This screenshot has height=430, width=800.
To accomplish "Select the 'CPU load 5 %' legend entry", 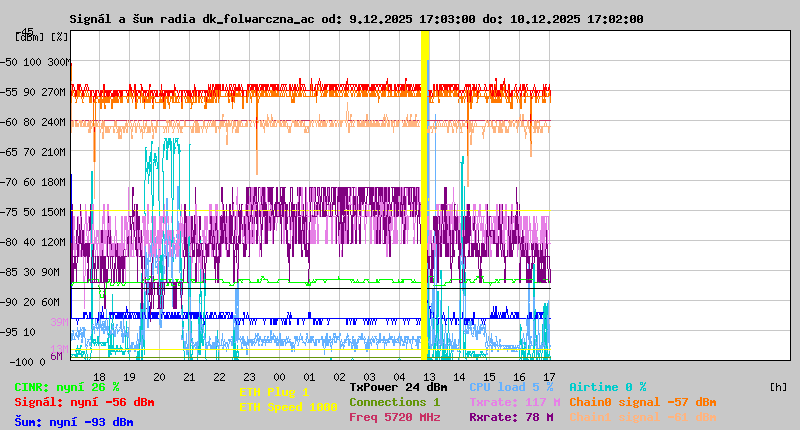I will (511, 387).
